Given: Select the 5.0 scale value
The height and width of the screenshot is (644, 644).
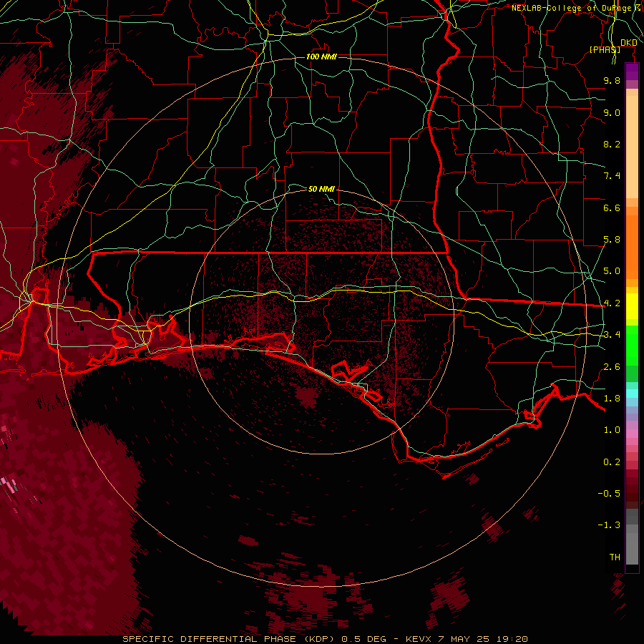Looking at the screenshot, I should [612, 271].
